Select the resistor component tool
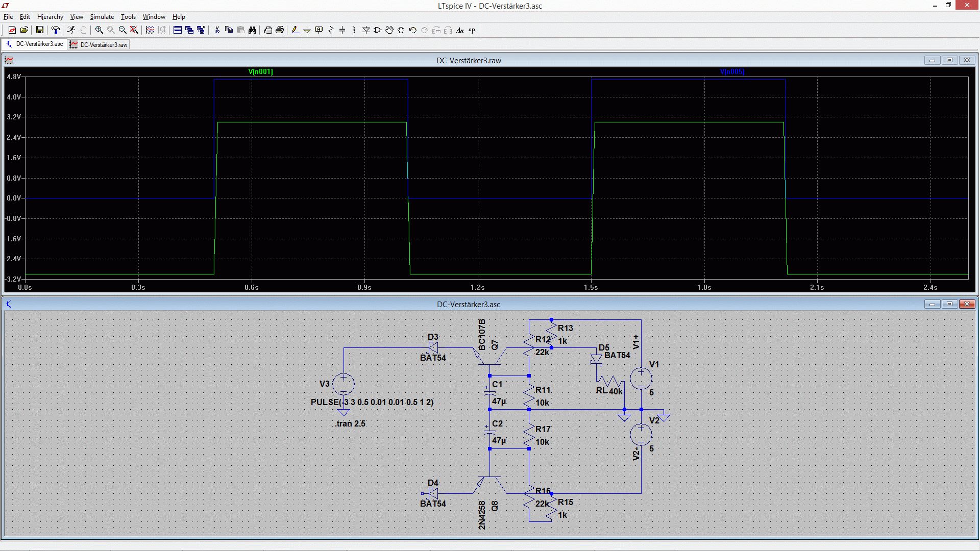The image size is (980, 551). pos(331,30)
